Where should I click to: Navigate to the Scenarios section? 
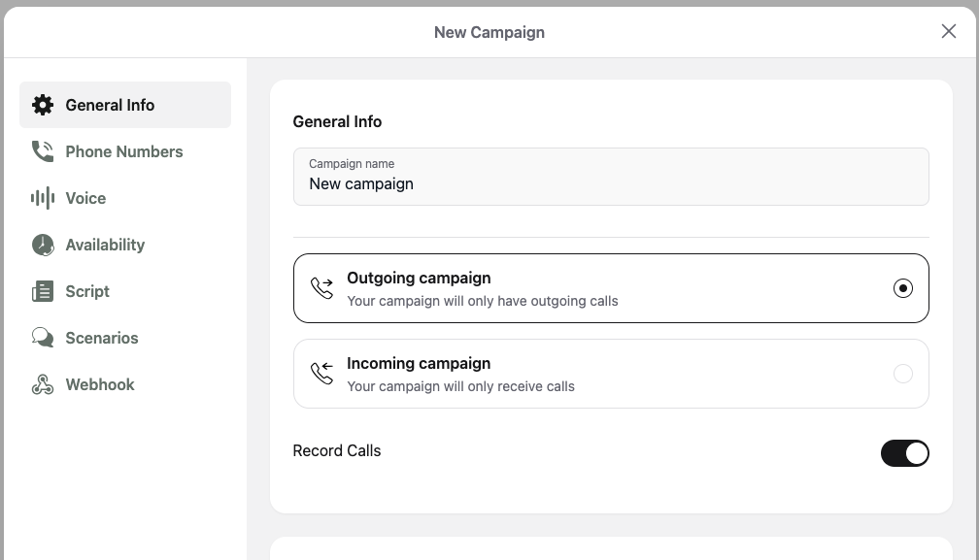pos(102,338)
